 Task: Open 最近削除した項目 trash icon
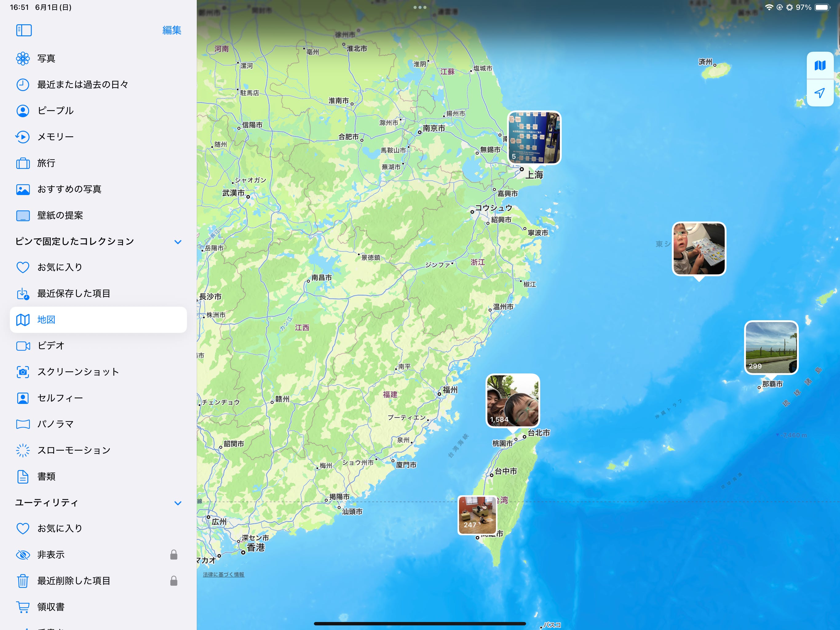pyautogui.click(x=23, y=580)
